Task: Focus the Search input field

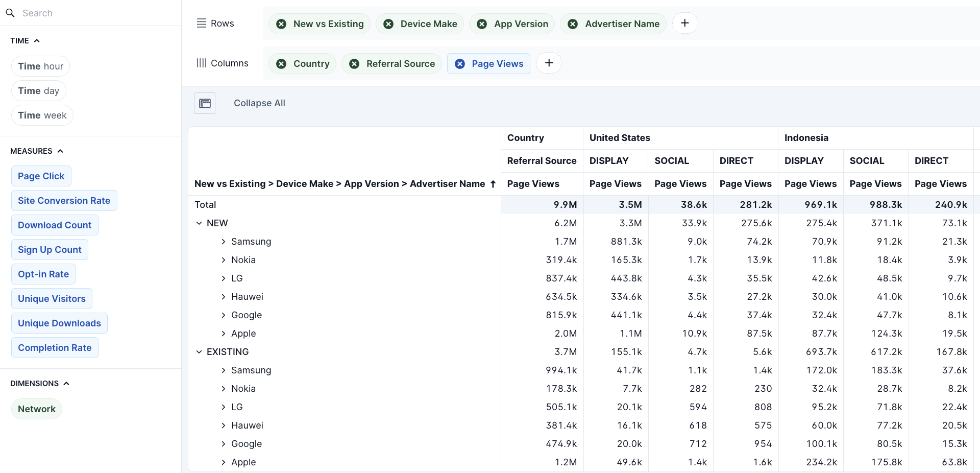Action: pyautogui.click(x=92, y=13)
